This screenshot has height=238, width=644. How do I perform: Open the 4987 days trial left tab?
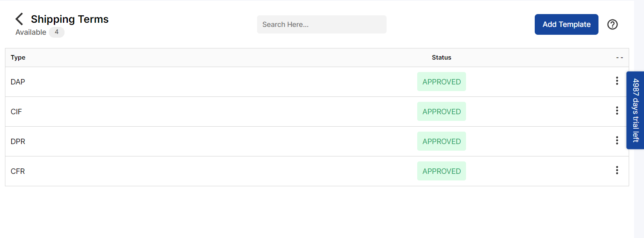(x=635, y=110)
